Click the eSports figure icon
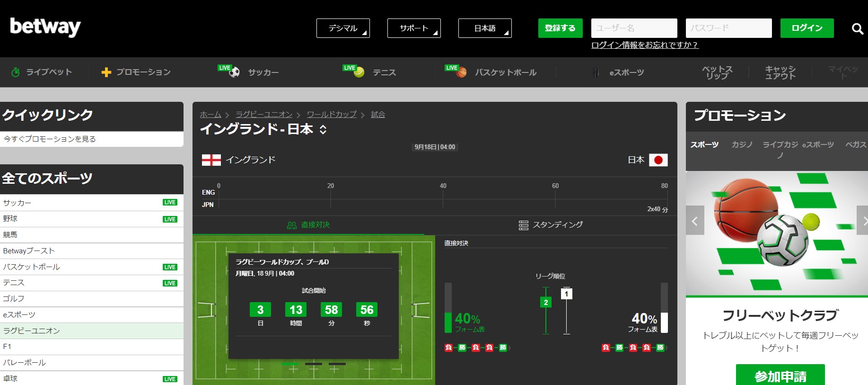 click(x=596, y=72)
